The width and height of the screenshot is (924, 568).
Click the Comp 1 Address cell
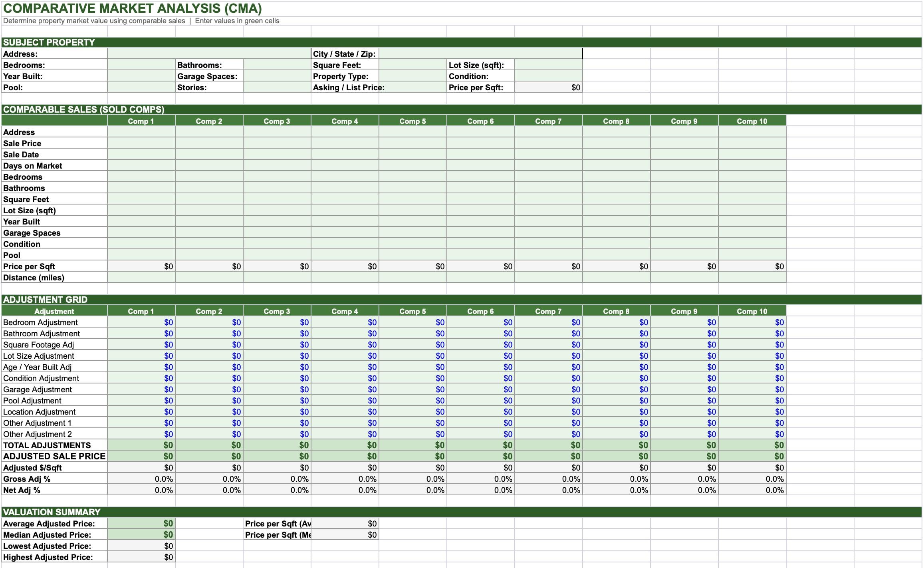coord(141,132)
